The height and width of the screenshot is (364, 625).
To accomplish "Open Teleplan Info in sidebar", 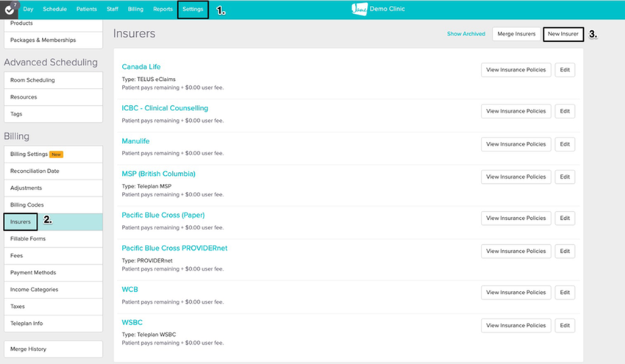I will point(54,324).
